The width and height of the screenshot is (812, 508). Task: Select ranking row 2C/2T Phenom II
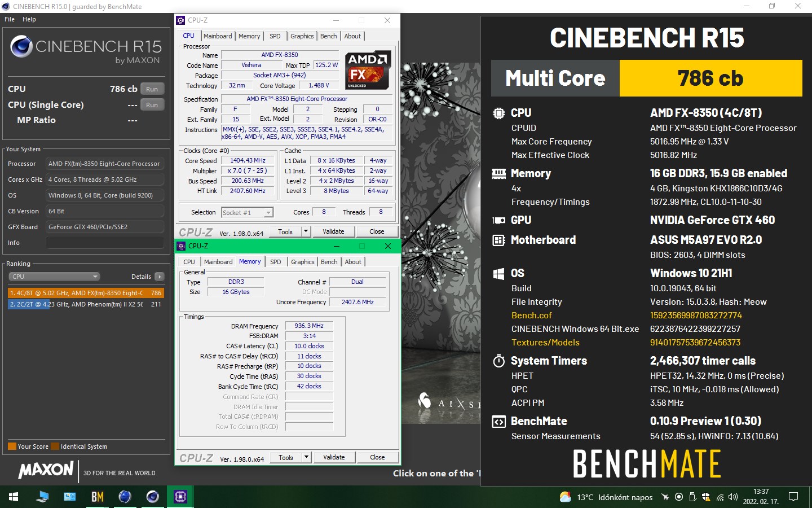[x=86, y=304]
